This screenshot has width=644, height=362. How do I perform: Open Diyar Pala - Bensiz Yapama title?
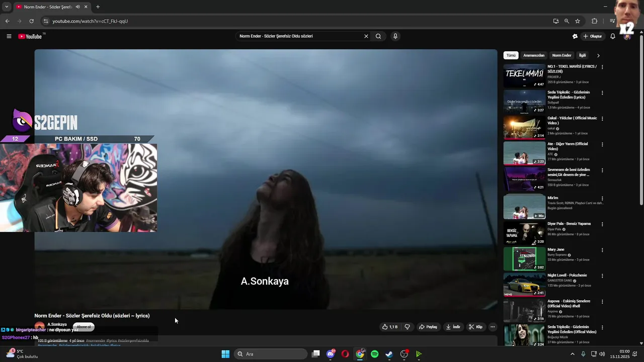(569, 224)
